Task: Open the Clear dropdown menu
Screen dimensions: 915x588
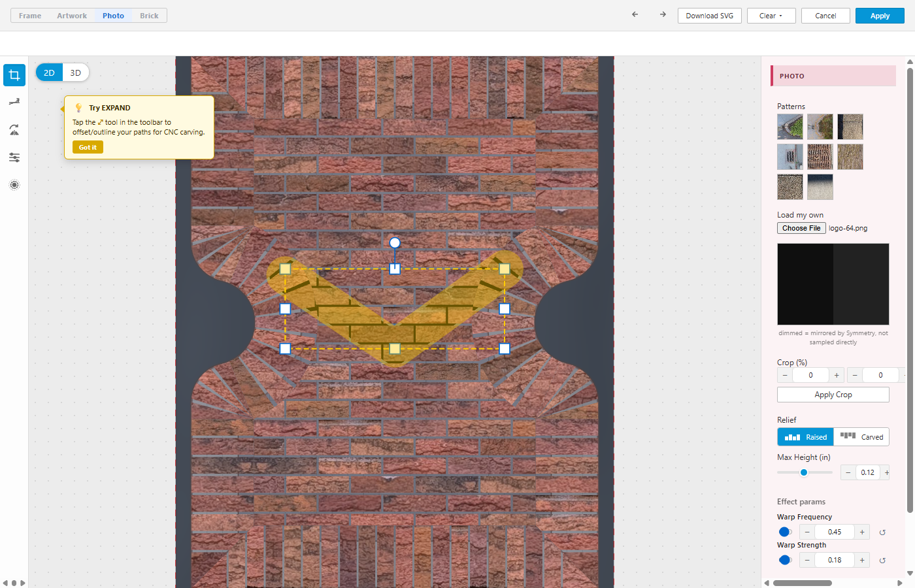Action: click(771, 16)
